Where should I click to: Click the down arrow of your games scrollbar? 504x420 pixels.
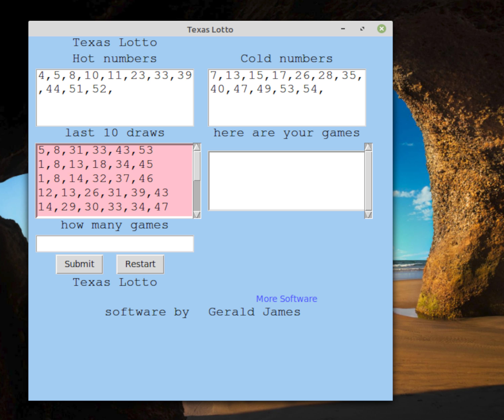(x=368, y=215)
